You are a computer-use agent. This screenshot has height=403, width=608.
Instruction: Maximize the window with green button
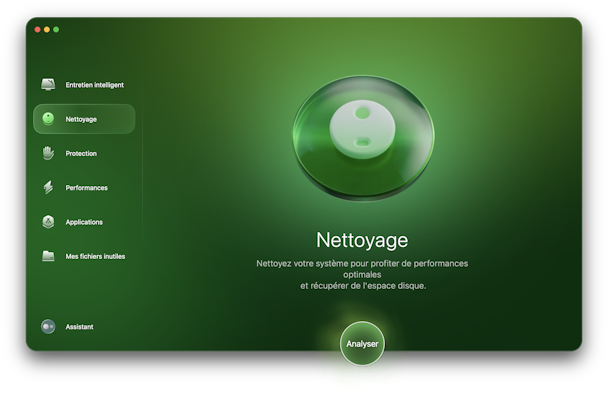click(x=56, y=29)
